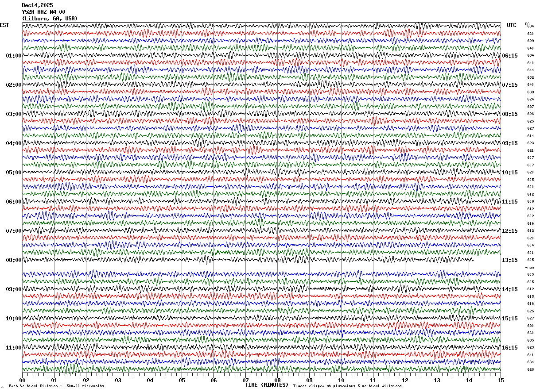Click the 'DC' column header
The height and width of the screenshot is (392, 536).
pyautogui.click(x=527, y=24)
